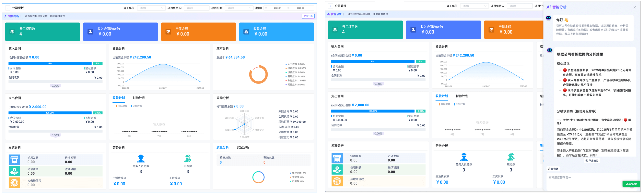Screen dimensions: 644x196
Task: Switch to 付款计划 tab in left window
Action: pos(139,98)
